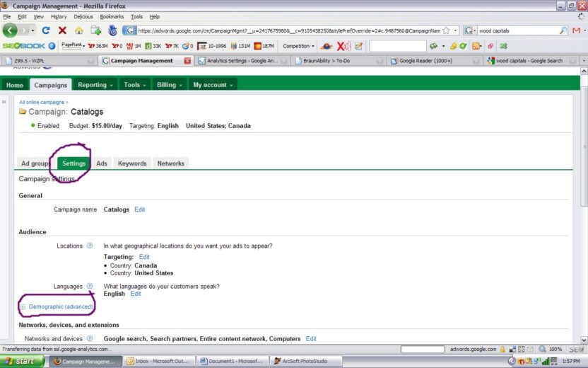Open the History menu

(59, 16)
